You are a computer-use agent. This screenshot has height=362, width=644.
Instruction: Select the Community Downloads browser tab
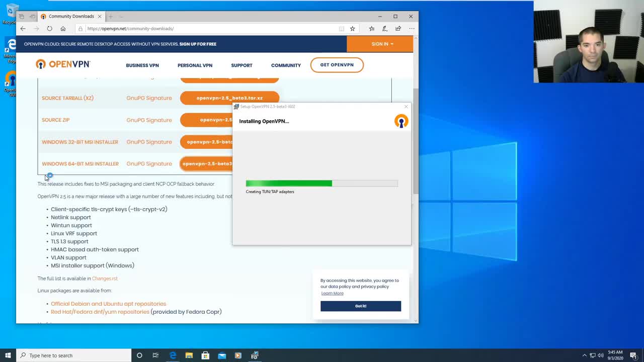pyautogui.click(x=71, y=17)
